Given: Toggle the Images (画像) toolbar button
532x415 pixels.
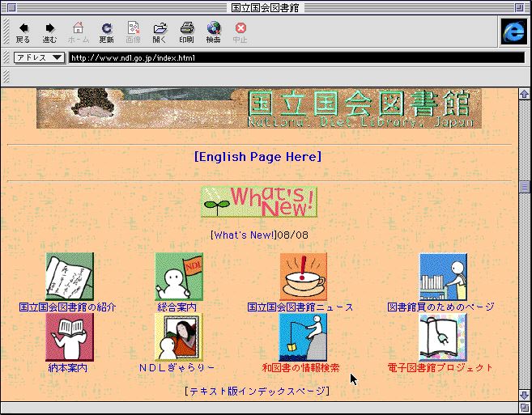Looking at the screenshot, I should 133,32.
